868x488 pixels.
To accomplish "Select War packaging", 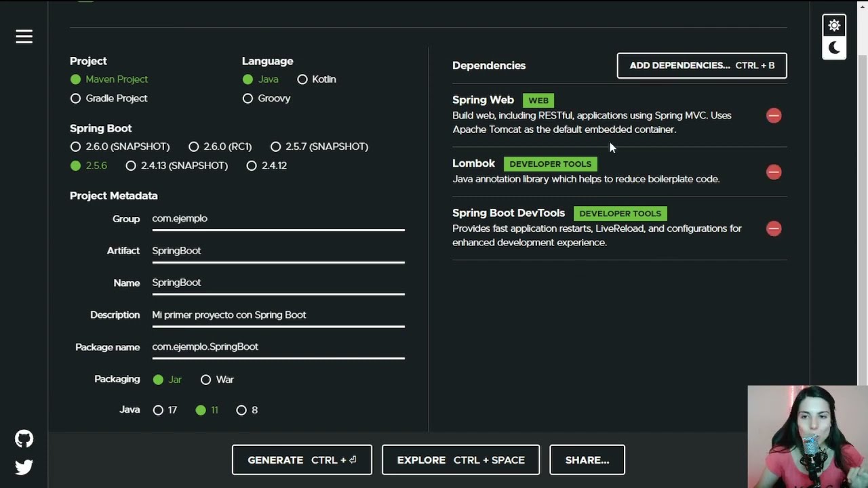I will pyautogui.click(x=217, y=380).
